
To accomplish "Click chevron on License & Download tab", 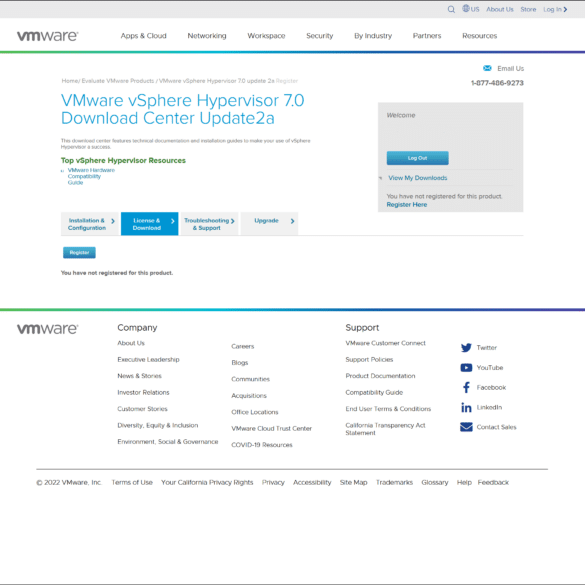I will [x=172, y=221].
